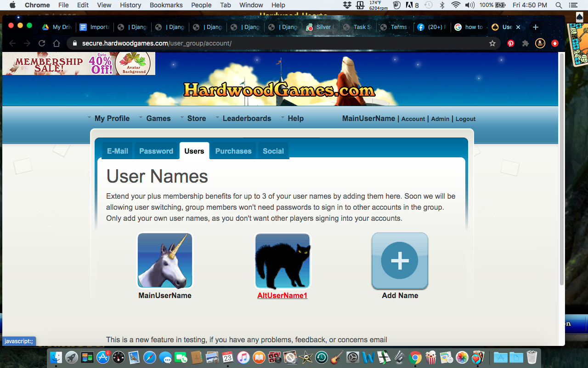Image resolution: width=588 pixels, height=368 pixels.
Task: Expand the Leaderboards dropdown menu
Action: point(243,118)
